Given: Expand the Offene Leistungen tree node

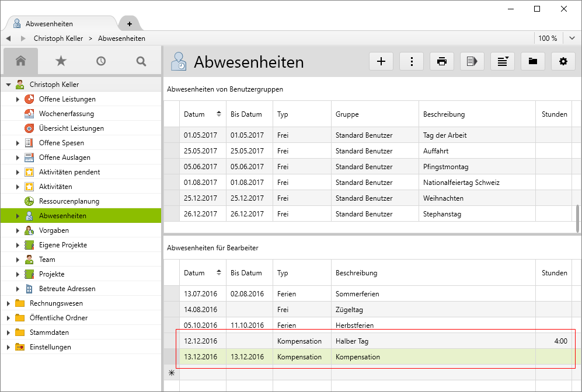Looking at the screenshot, I should (x=18, y=99).
